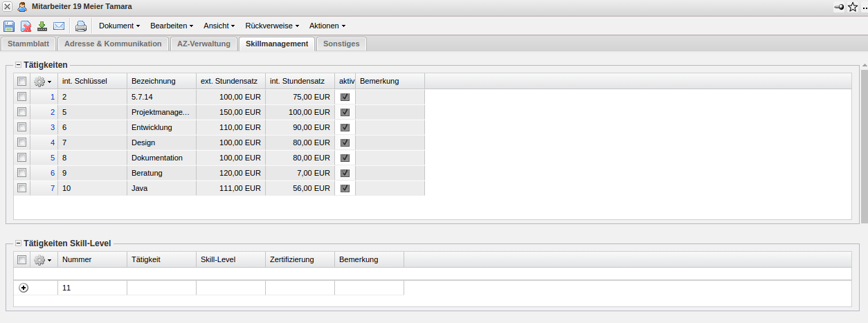Toggle the aktiv checkbox for Java
Image resolution: width=868 pixels, height=323 pixels.
[x=345, y=188]
